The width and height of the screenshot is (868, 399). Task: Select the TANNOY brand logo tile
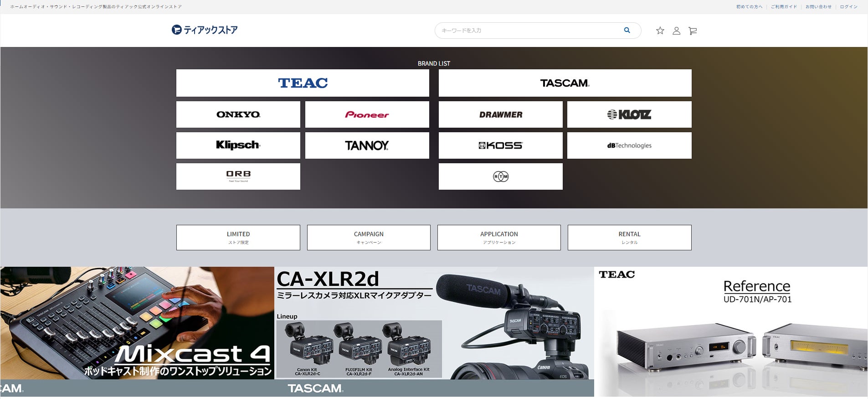tap(367, 145)
